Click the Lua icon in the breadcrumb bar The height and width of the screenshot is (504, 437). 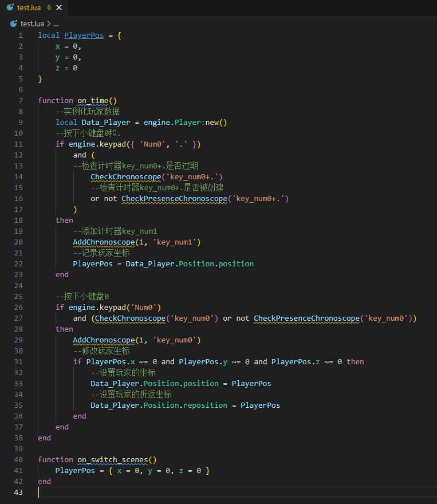[x=14, y=23]
